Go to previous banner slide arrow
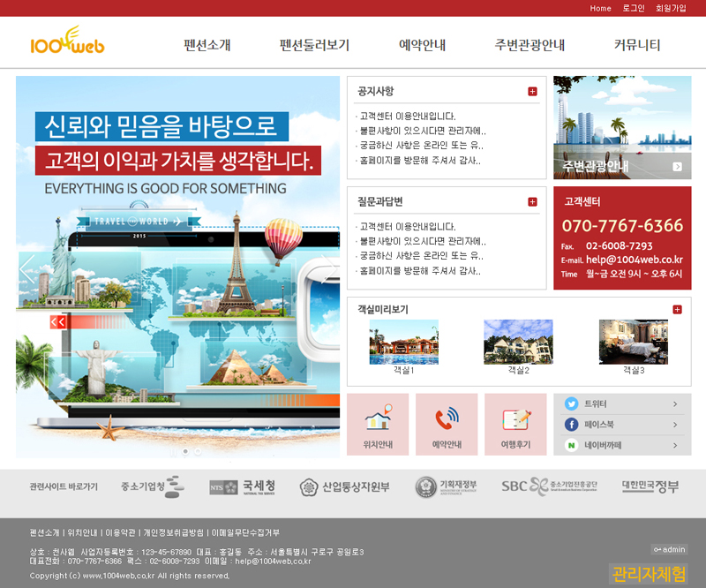The width and height of the screenshot is (706, 588). coord(27,268)
